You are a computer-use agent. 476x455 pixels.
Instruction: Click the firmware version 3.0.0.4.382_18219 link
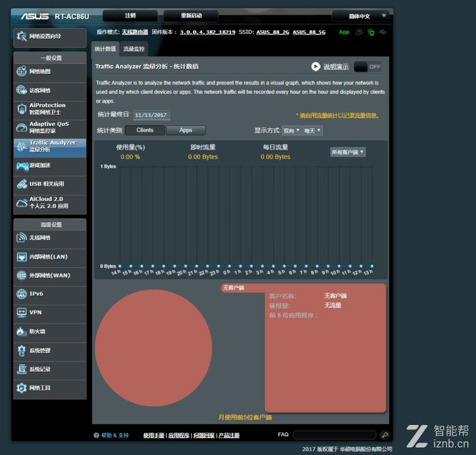(208, 32)
